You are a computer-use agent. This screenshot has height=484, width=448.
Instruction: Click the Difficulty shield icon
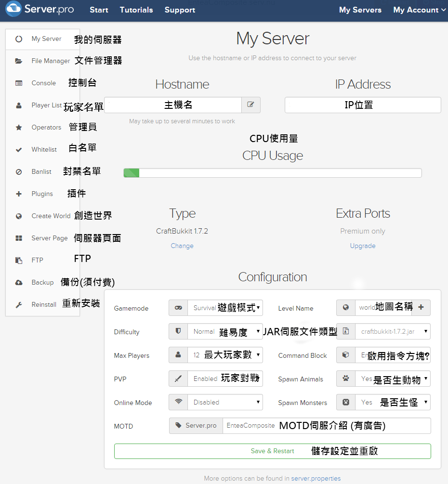tap(178, 331)
